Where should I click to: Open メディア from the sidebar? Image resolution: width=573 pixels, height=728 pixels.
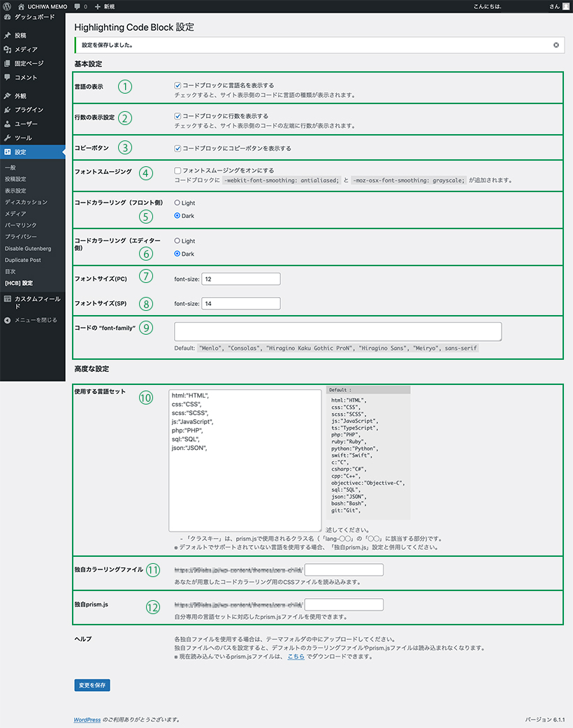(x=26, y=49)
